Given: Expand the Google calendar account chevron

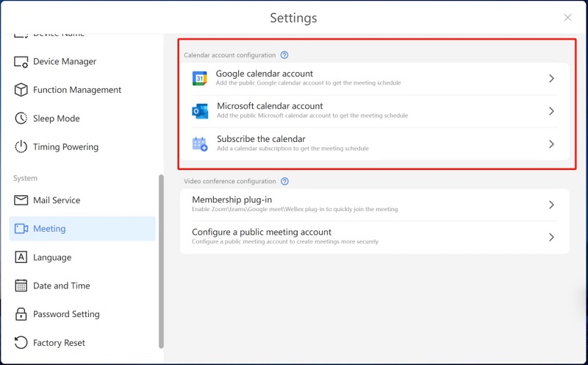Looking at the screenshot, I should (x=551, y=79).
